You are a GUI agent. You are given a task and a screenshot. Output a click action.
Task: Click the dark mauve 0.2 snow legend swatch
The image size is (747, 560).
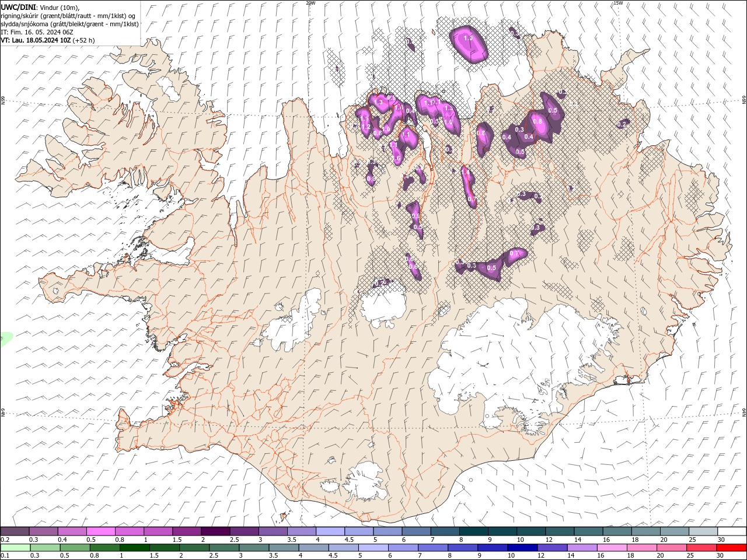click(15, 531)
